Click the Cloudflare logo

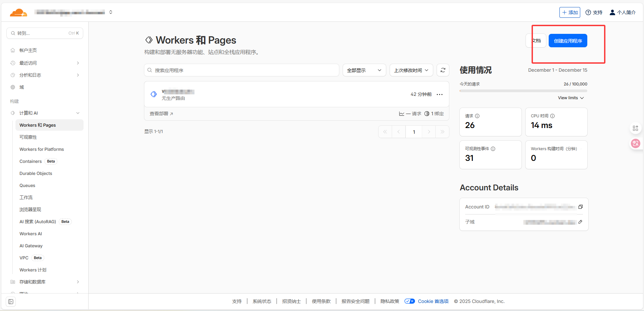click(x=18, y=13)
